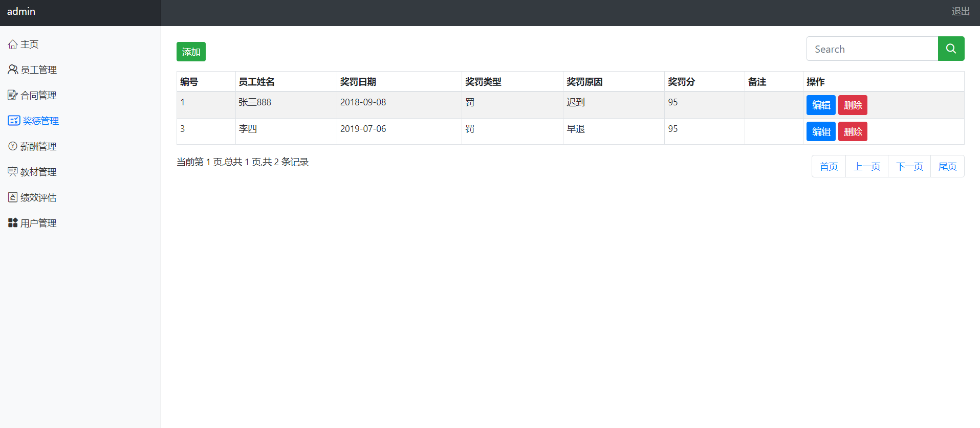Click the yen coin icon beside 薪酬管理
The image size is (980, 428).
(13, 146)
